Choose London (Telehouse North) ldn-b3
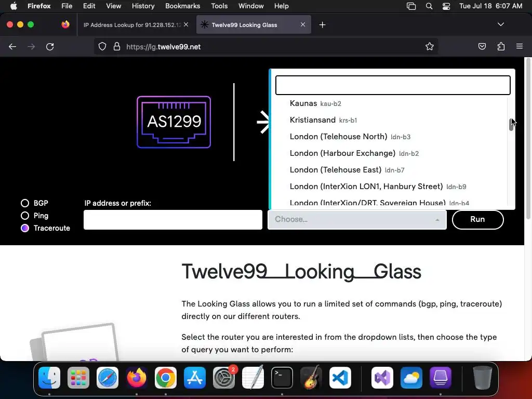This screenshot has width=532, height=399. tap(390, 137)
